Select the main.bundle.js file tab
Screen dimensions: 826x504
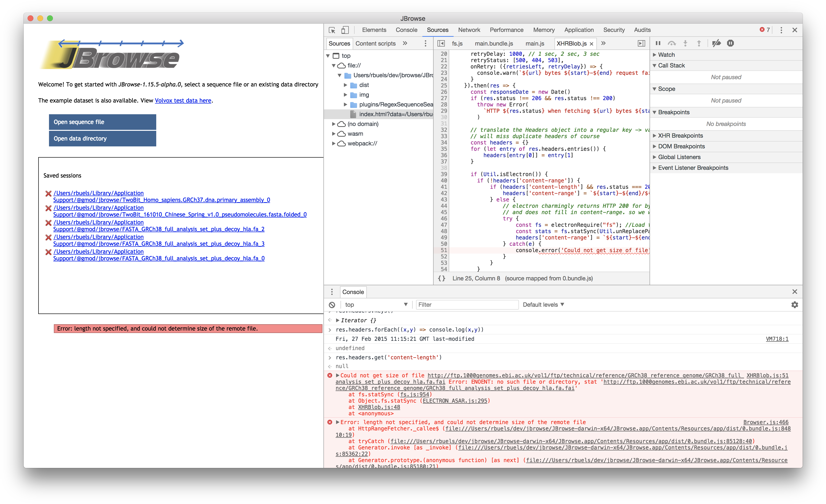click(x=494, y=44)
